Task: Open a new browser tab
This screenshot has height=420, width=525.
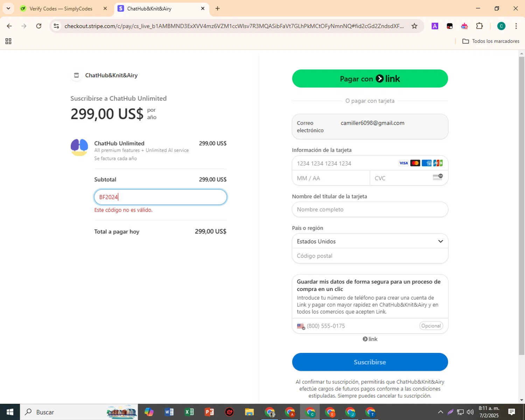Action: [x=217, y=8]
